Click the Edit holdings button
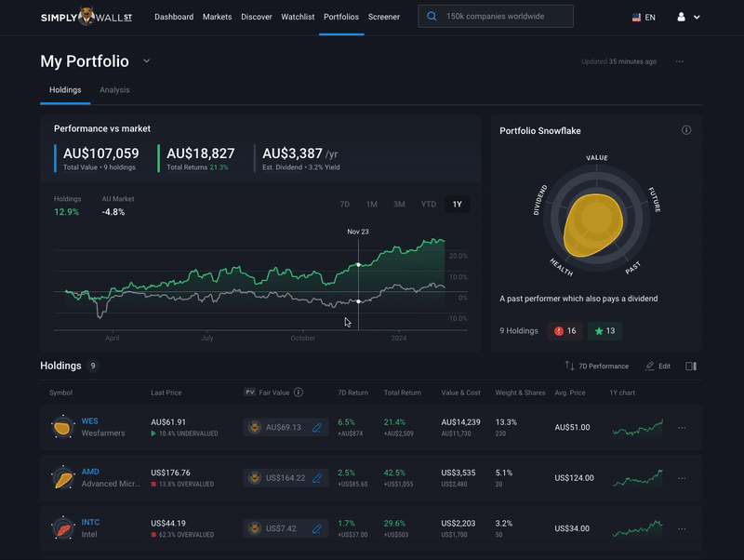This screenshot has height=560, width=744. [x=658, y=366]
